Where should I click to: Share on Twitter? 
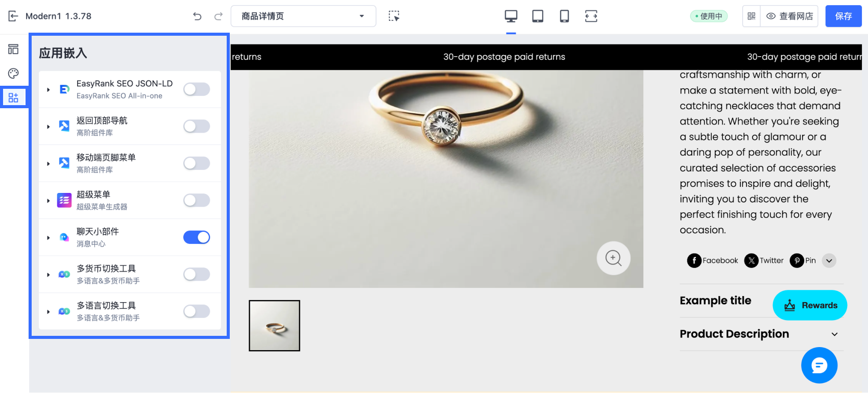click(x=764, y=261)
